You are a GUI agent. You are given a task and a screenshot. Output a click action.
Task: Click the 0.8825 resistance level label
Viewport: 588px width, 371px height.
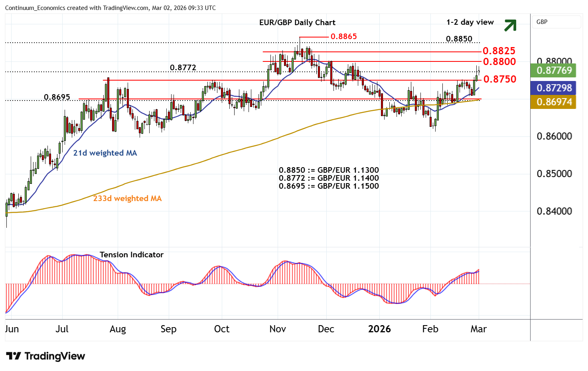point(499,51)
